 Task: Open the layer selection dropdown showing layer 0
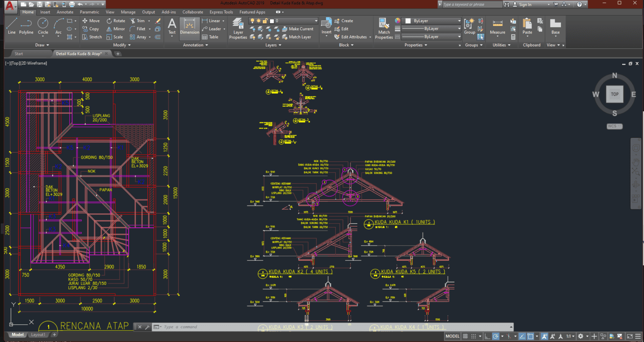pyautogui.click(x=431, y=20)
